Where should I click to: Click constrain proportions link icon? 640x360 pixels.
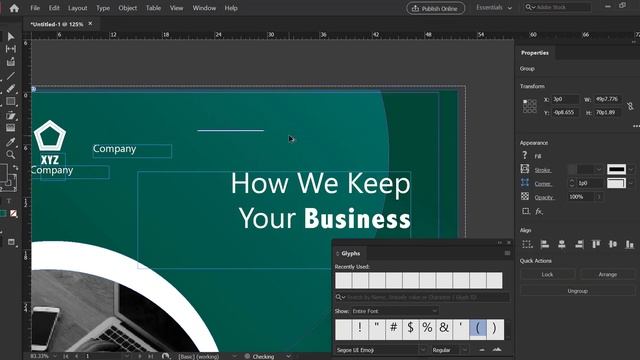coord(630,106)
